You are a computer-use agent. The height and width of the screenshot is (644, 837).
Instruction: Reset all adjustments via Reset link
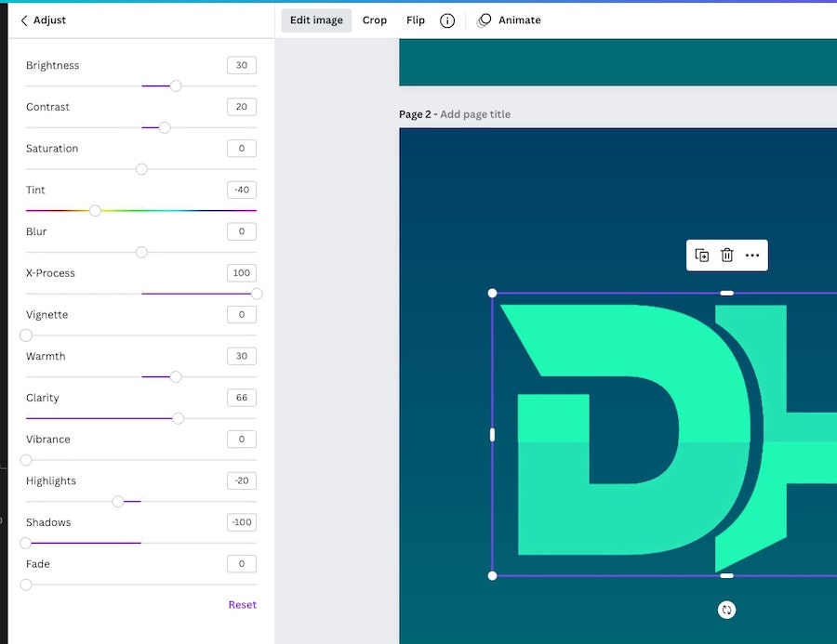(x=242, y=605)
